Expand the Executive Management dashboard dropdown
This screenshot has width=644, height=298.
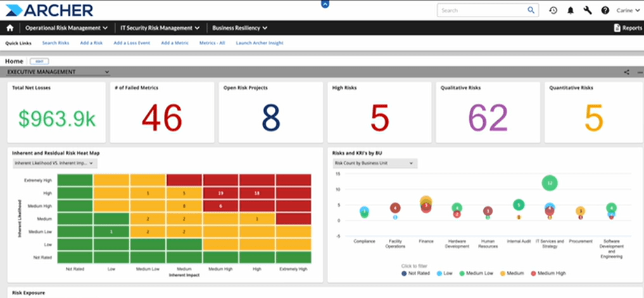(58, 72)
